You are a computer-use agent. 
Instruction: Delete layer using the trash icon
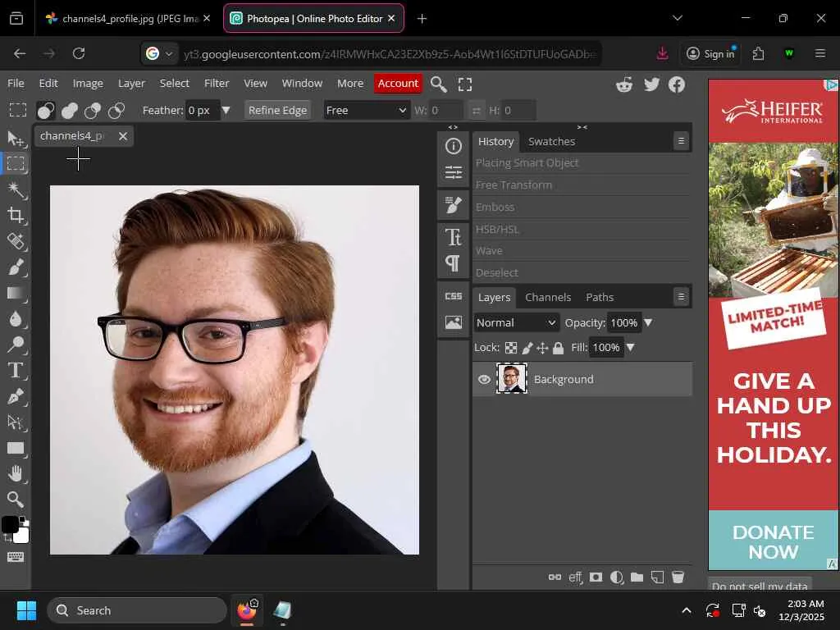(x=678, y=577)
